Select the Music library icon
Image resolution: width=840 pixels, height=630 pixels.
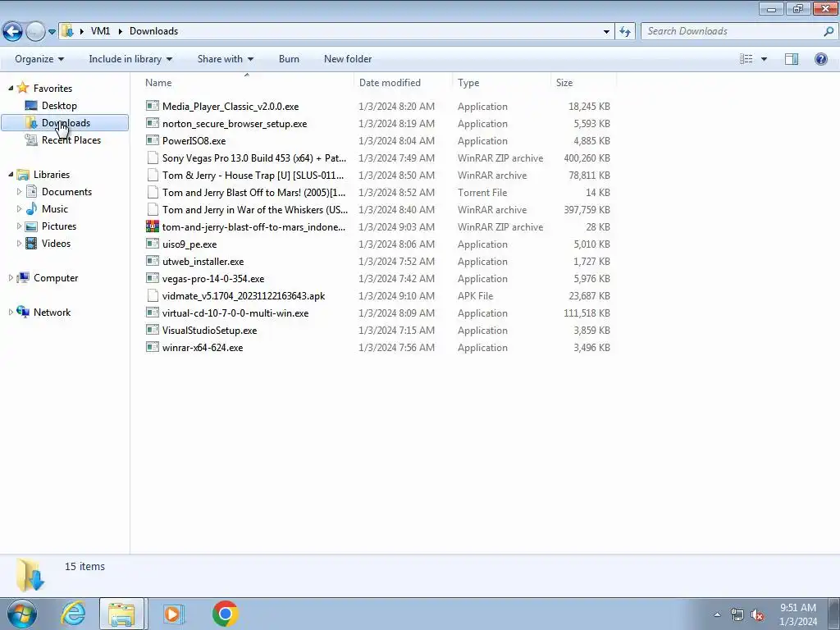coord(32,209)
